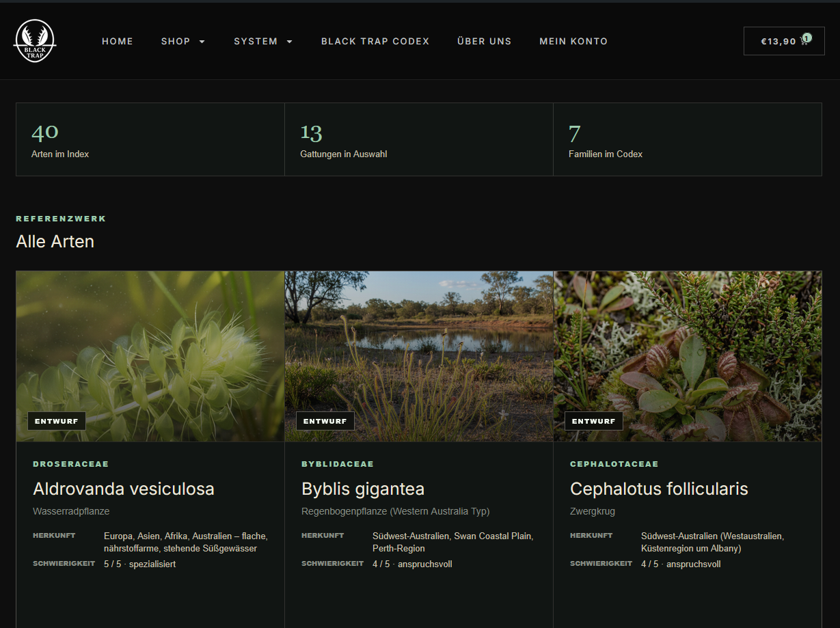This screenshot has width=840, height=628.
Task: Click the 7 Familien im Codex stat
Action: pyautogui.click(x=688, y=139)
